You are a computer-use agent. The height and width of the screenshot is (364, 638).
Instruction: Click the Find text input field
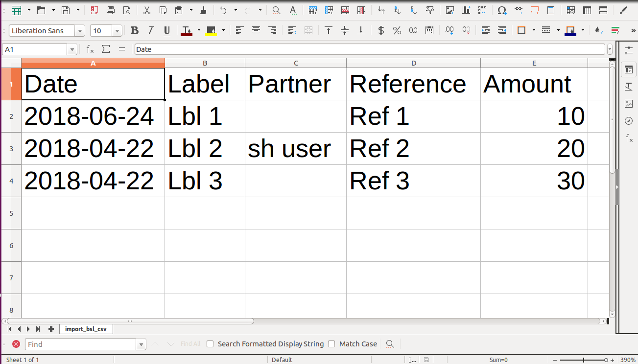(x=81, y=344)
